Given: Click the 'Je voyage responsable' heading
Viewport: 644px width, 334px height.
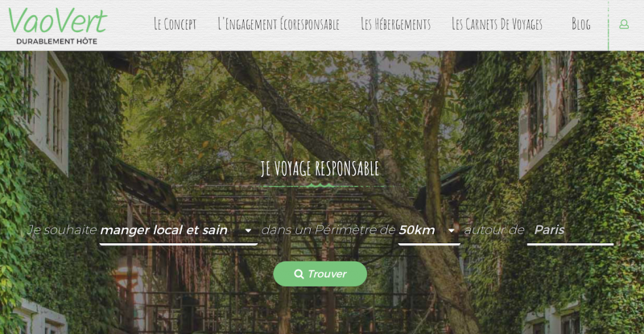Looking at the screenshot, I should (320, 168).
